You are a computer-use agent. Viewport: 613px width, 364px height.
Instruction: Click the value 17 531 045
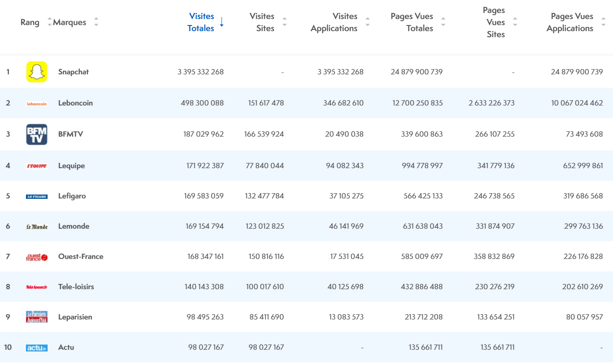click(x=347, y=256)
